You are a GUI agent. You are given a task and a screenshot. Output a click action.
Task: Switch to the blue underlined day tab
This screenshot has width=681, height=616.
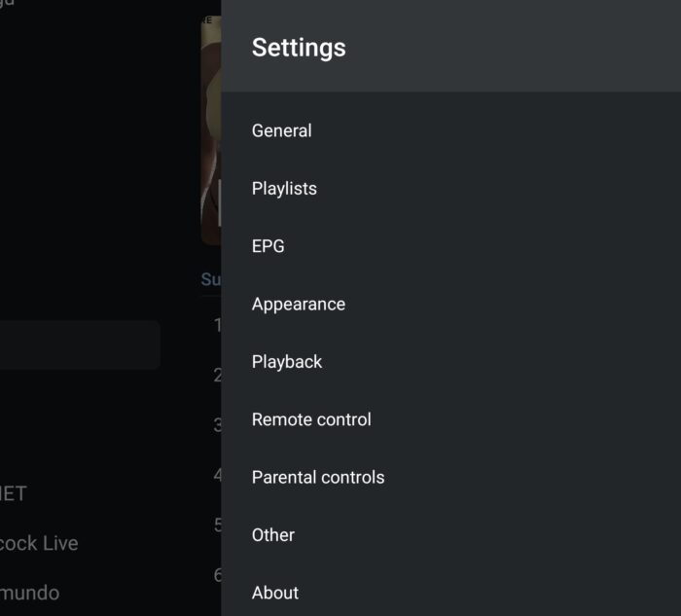[210, 279]
